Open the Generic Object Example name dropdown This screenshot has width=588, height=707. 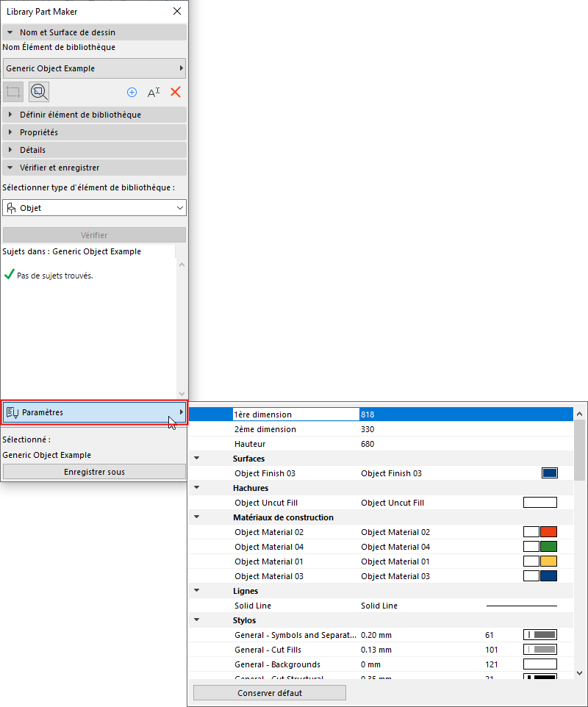[x=182, y=68]
